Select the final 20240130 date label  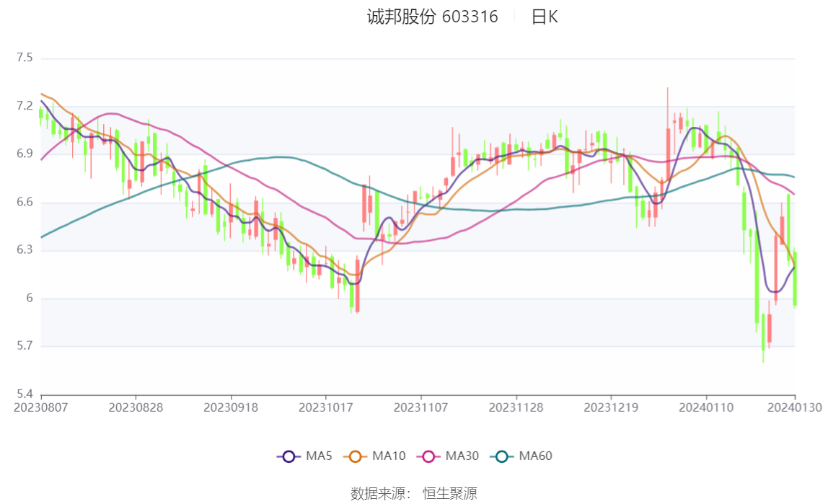tap(795, 407)
